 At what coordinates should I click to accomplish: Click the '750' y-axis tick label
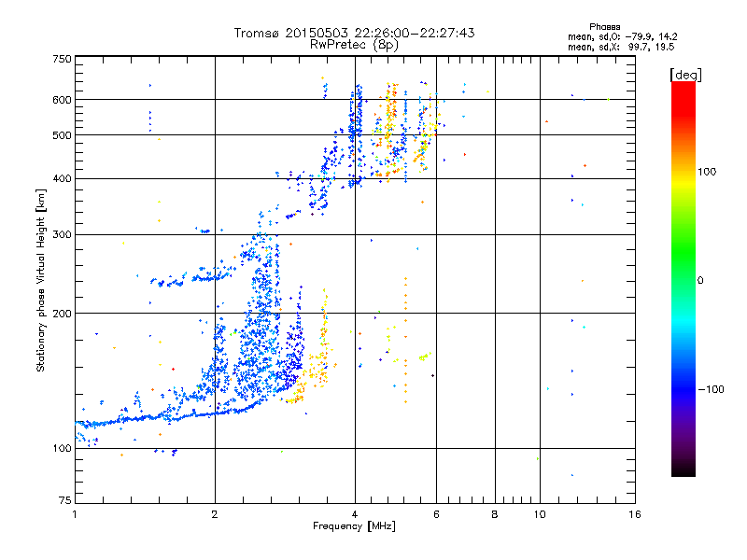click(x=62, y=59)
